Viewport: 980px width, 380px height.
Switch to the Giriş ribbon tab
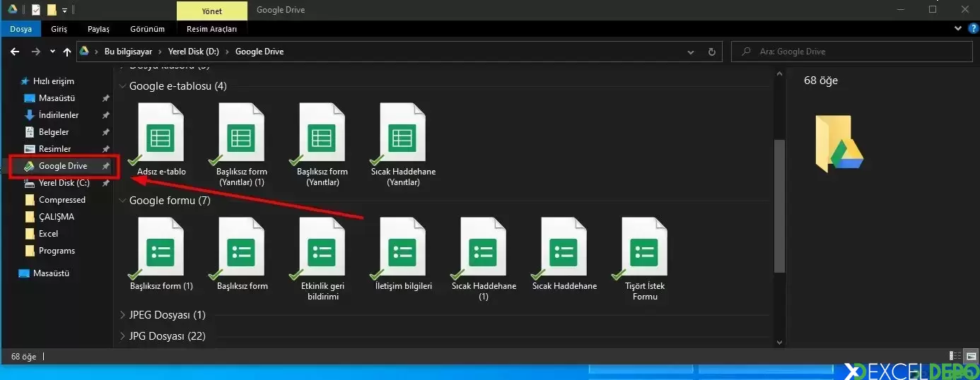[59, 29]
